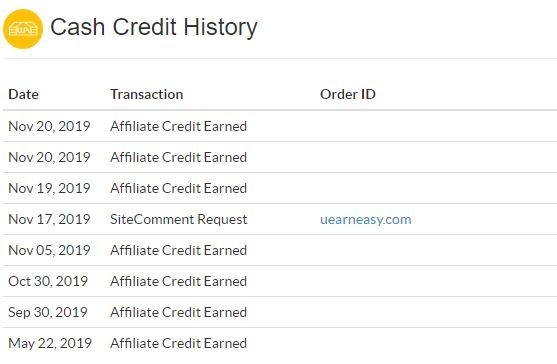Select Affiliate Credit Earned on Sep 30 row

click(179, 313)
